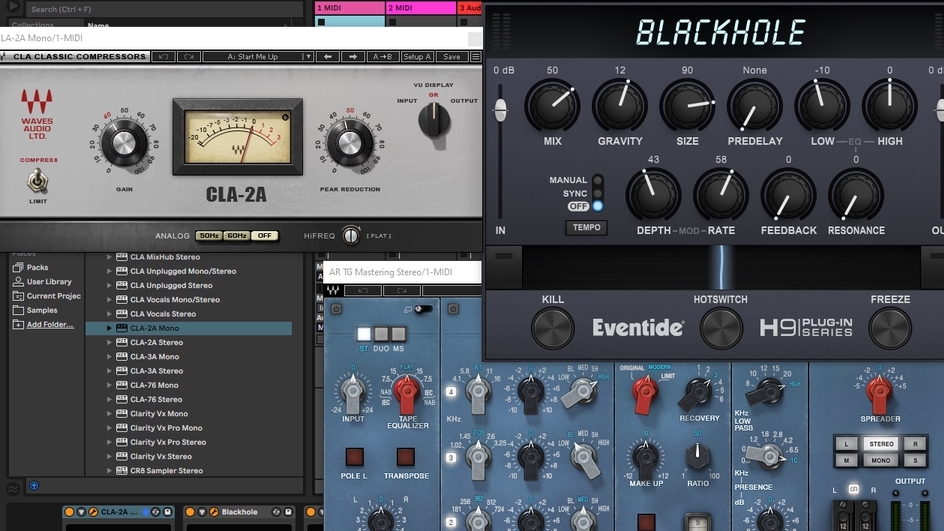Screen dimensions: 944x531
Task: Enable the Pole L button
Action: click(355, 456)
